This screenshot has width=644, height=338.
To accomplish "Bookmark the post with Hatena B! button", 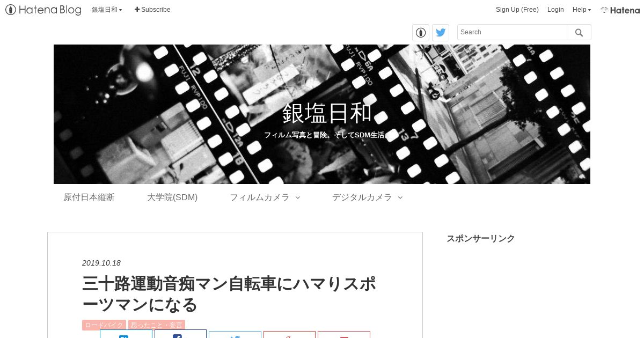I will click(x=126, y=334).
